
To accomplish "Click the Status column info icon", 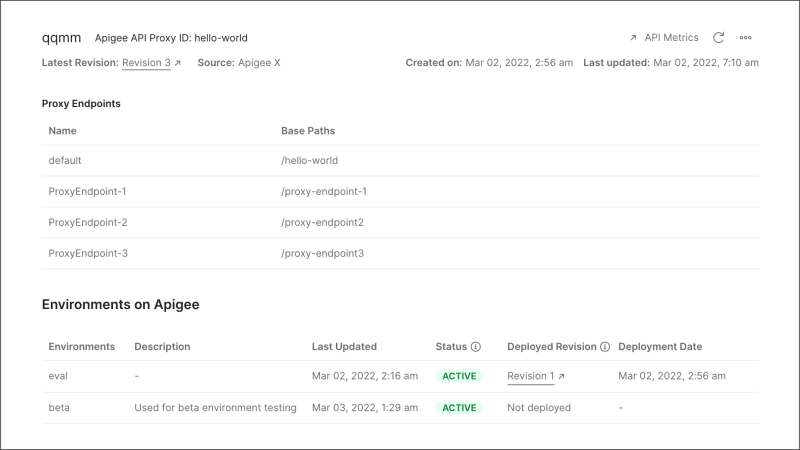I will click(476, 347).
